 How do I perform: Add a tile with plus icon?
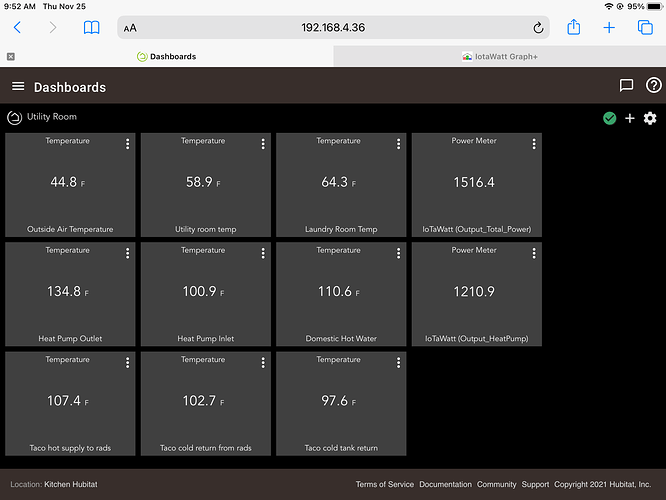[630, 118]
